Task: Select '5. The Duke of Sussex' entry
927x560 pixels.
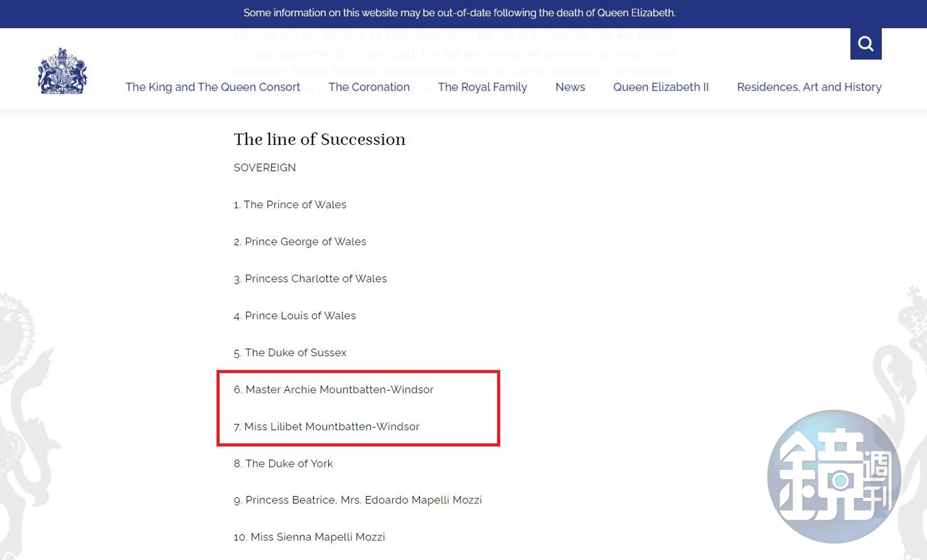Action: pos(290,353)
